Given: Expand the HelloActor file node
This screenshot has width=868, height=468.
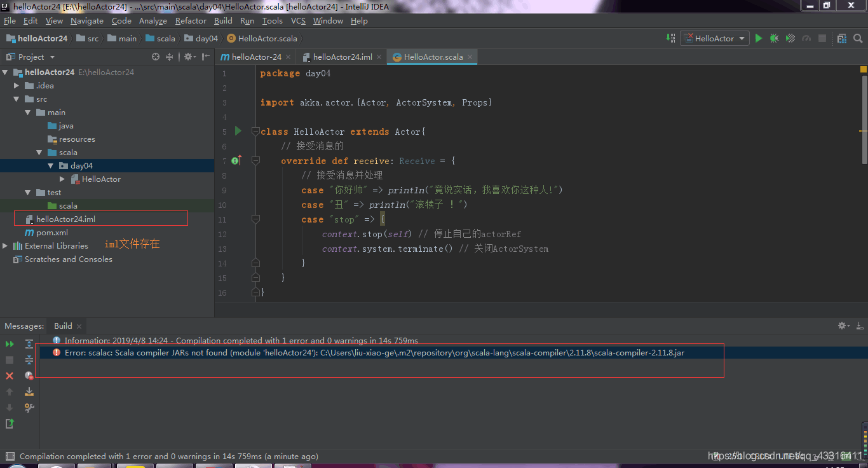Looking at the screenshot, I should (63, 179).
